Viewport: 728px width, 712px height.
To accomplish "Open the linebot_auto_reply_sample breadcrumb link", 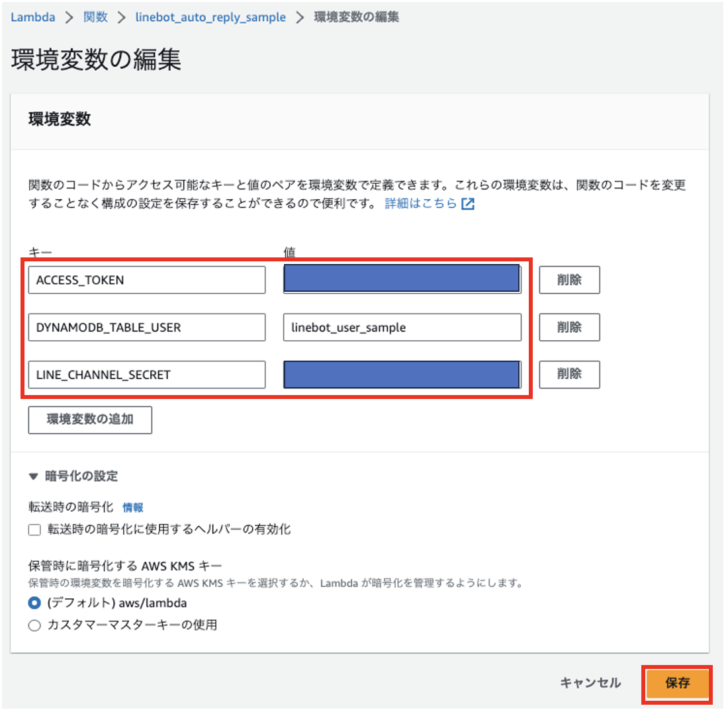I will (x=210, y=17).
